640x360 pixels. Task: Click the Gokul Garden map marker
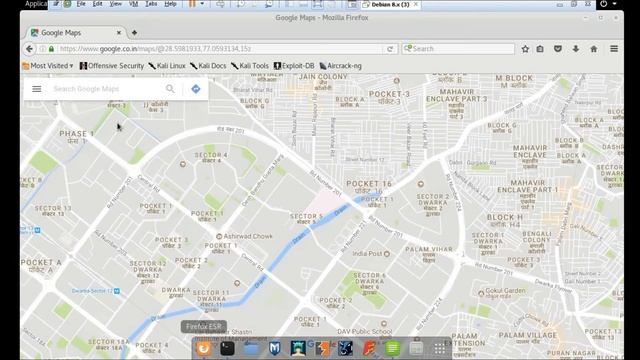coord(481,293)
